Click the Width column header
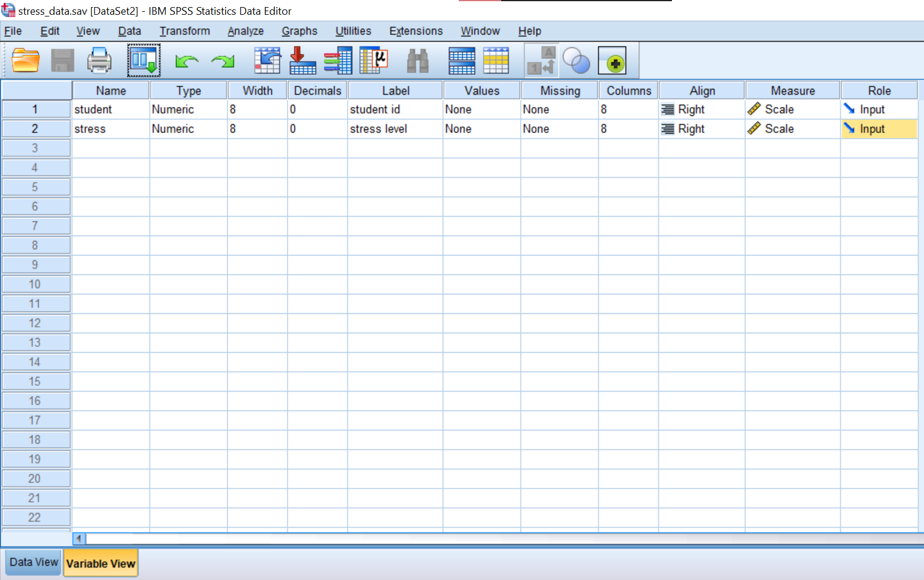Viewport: 924px width, 580px height. tap(257, 91)
